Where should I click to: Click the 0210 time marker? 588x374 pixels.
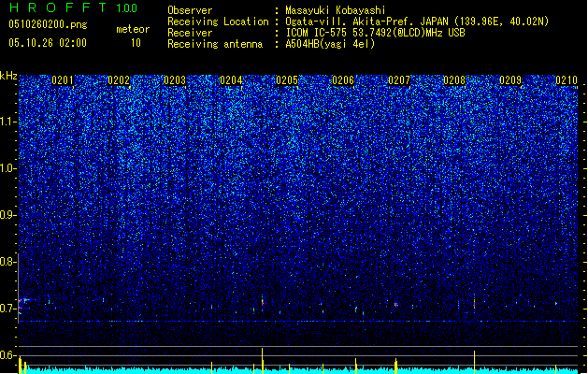(566, 80)
